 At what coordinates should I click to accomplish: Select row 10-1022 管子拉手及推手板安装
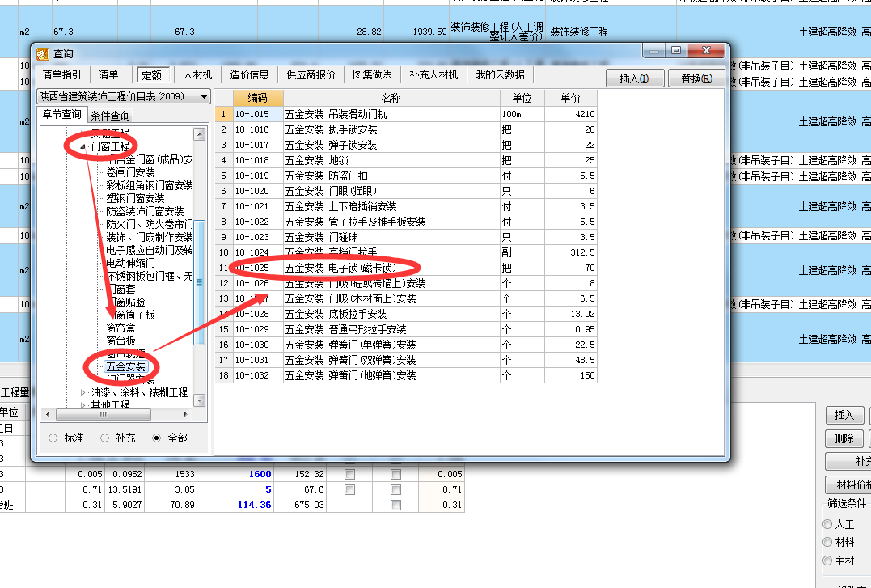(x=406, y=222)
